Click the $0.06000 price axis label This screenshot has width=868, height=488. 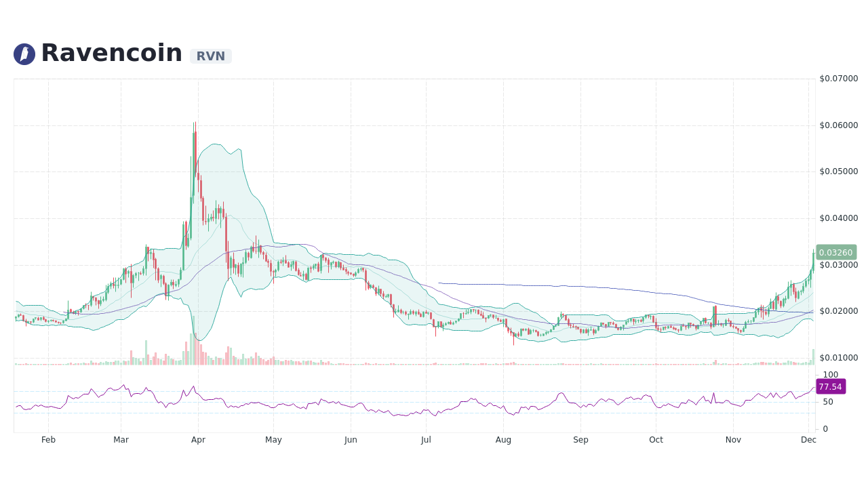839,125
